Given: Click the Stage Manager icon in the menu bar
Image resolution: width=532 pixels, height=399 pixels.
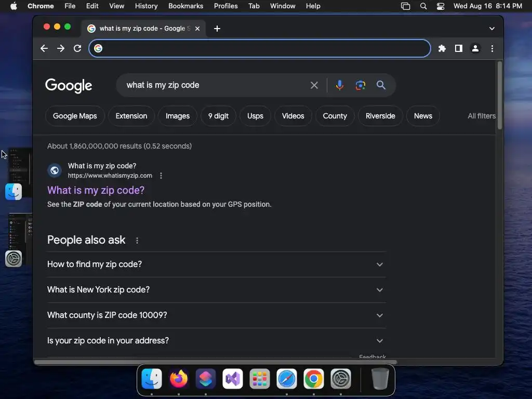Looking at the screenshot, I should [405, 6].
